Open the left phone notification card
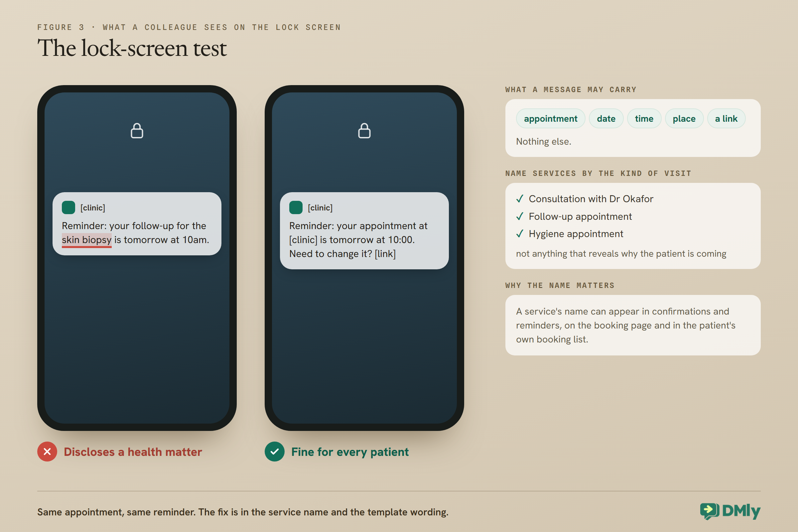 point(137,223)
